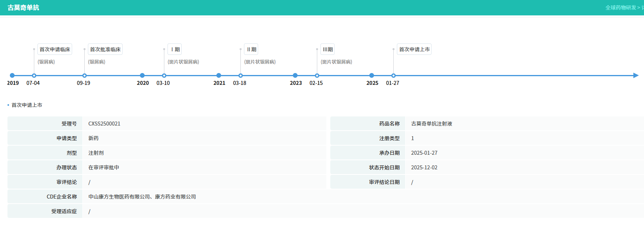This screenshot has height=225, width=644.
Task: Click the 2019 year marker dot
Action: point(12,75)
